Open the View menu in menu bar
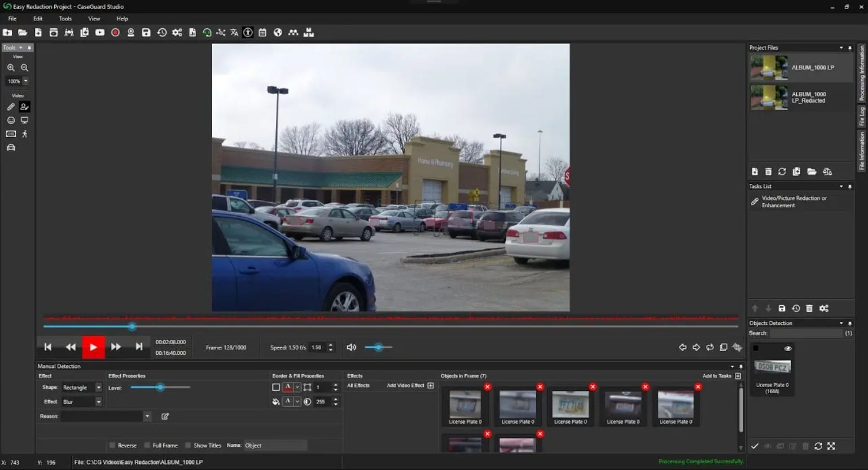 pyautogui.click(x=94, y=19)
